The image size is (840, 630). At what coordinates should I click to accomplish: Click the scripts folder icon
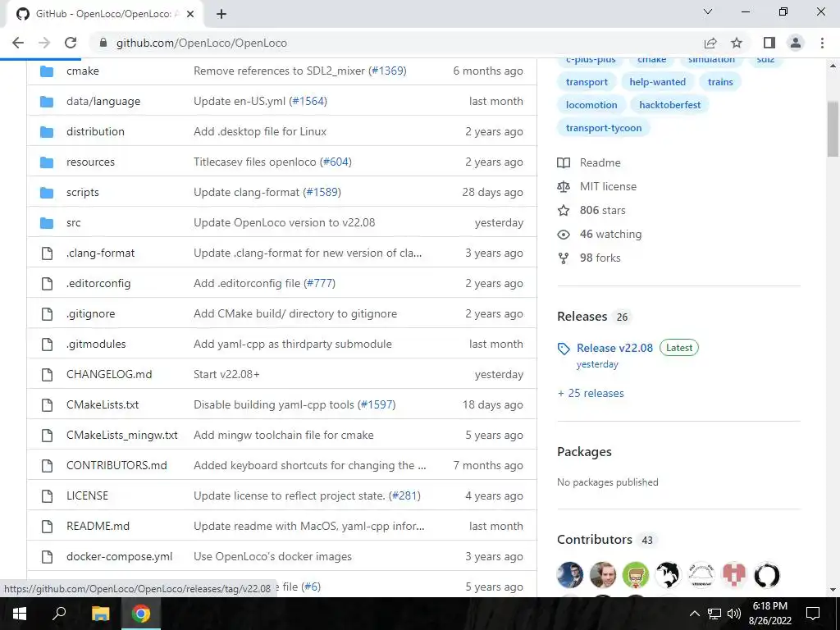pos(47,192)
